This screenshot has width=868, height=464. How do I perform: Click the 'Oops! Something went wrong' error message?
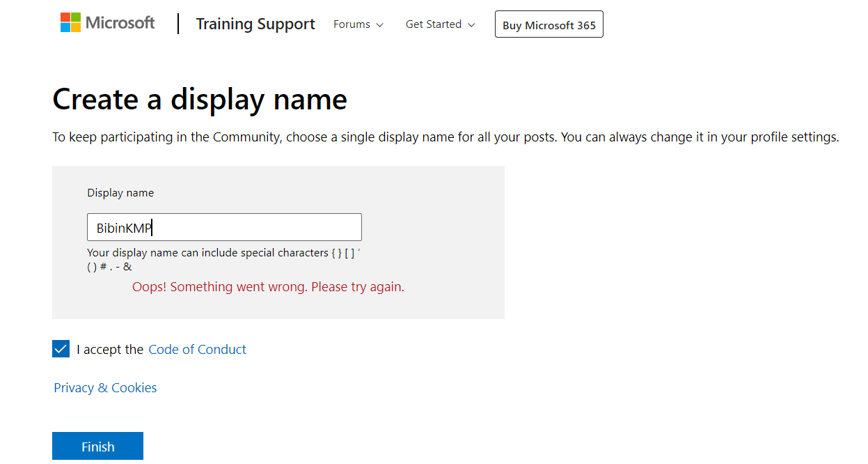coord(268,287)
